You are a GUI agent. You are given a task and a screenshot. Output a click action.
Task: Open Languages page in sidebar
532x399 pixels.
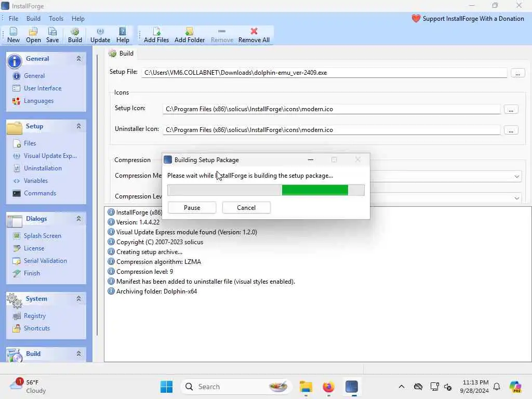tap(38, 101)
